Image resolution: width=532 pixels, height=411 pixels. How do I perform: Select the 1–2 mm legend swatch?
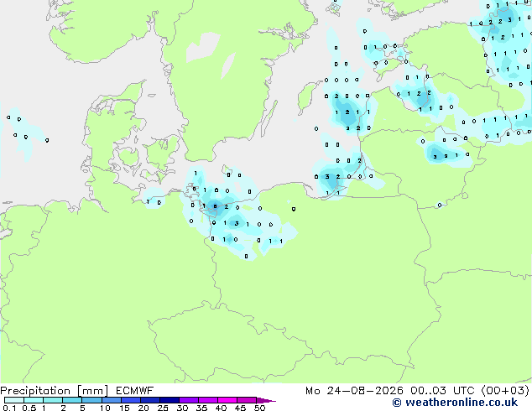(53, 400)
